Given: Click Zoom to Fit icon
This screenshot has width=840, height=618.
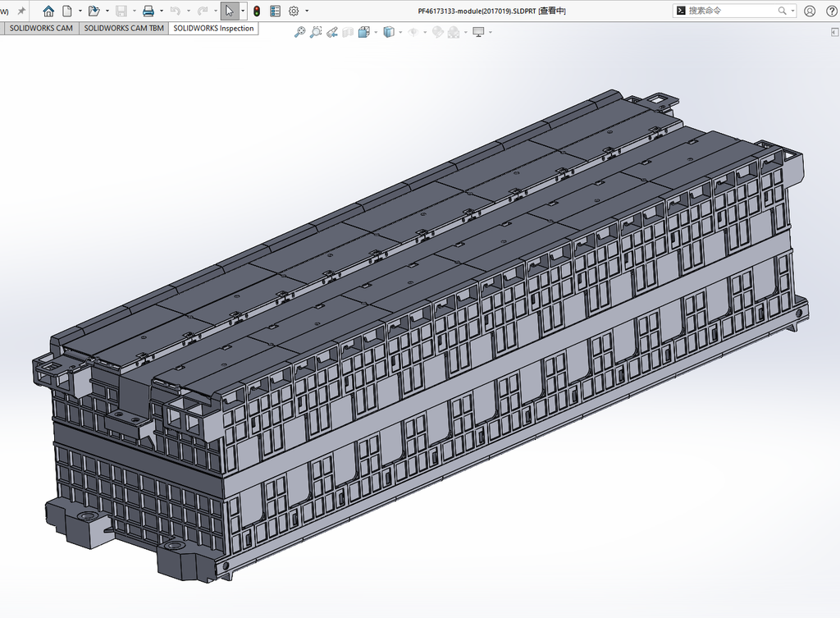Looking at the screenshot, I should (300, 32).
